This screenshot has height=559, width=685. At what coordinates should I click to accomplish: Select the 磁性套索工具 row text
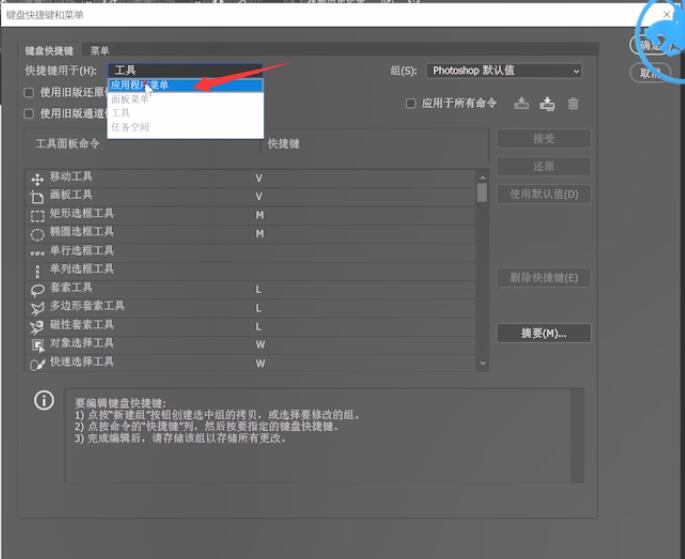coord(82,325)
